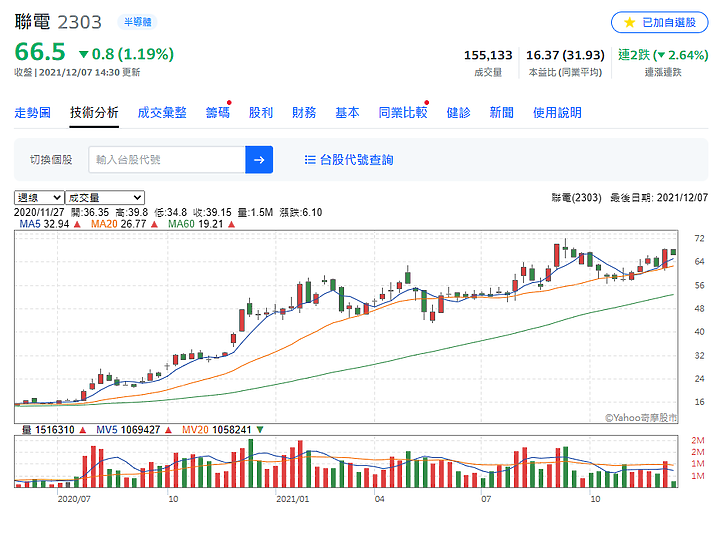Switch to the 走勢圖 tab

(x=32, y=112)
